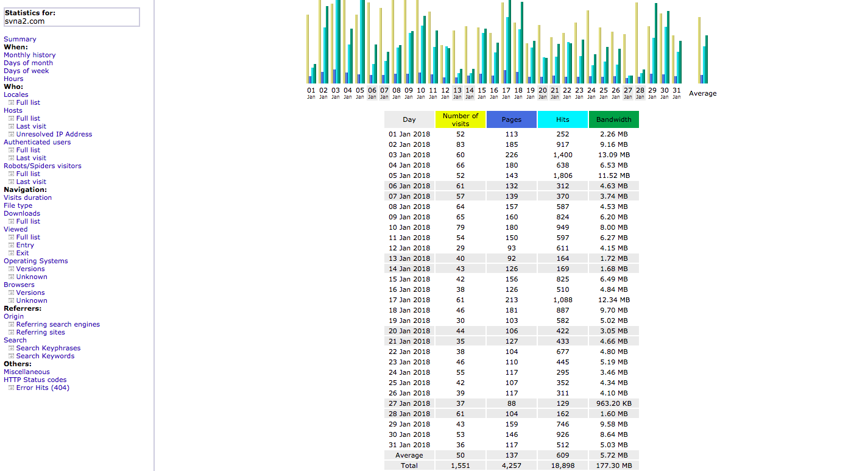Viewport: 868px width, 471px height.
Task: Open Robots/Spiders visitors
Action: coord(43,166)
